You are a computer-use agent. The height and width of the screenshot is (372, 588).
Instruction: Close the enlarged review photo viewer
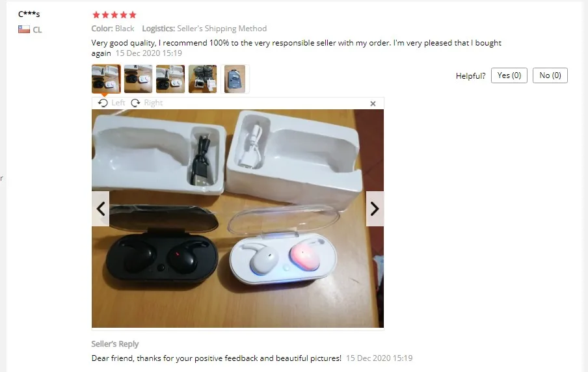tap(373, 103)
